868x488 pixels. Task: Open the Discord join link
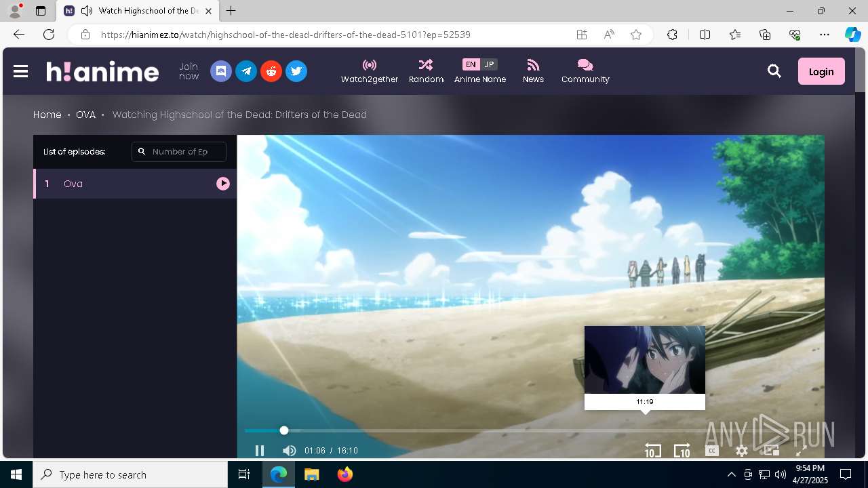(x=221, y=71)
